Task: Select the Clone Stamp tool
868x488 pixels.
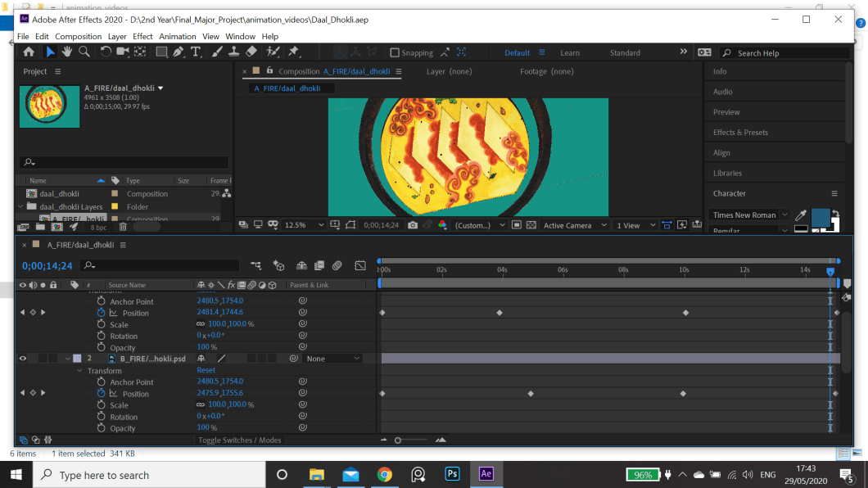Action: tap(233, 52)
